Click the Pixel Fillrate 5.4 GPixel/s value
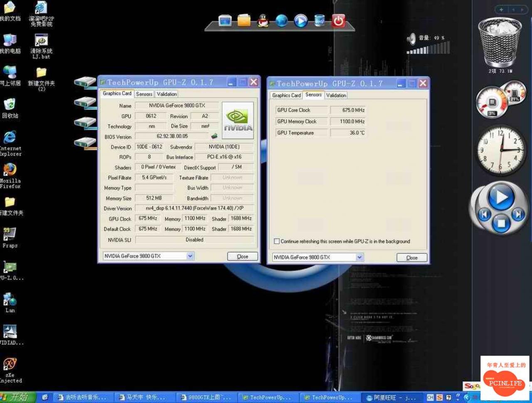The image size is (532, 403). [x=154, y=178]
